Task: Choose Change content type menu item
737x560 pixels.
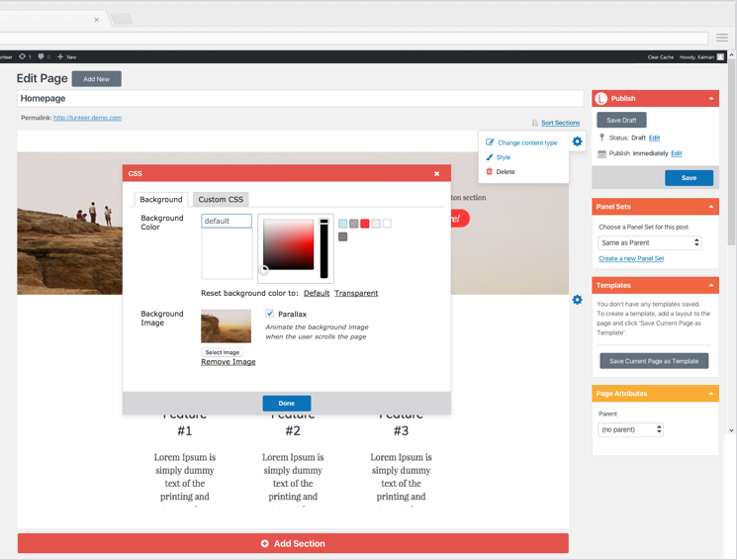Action: [x=527, y=142]
